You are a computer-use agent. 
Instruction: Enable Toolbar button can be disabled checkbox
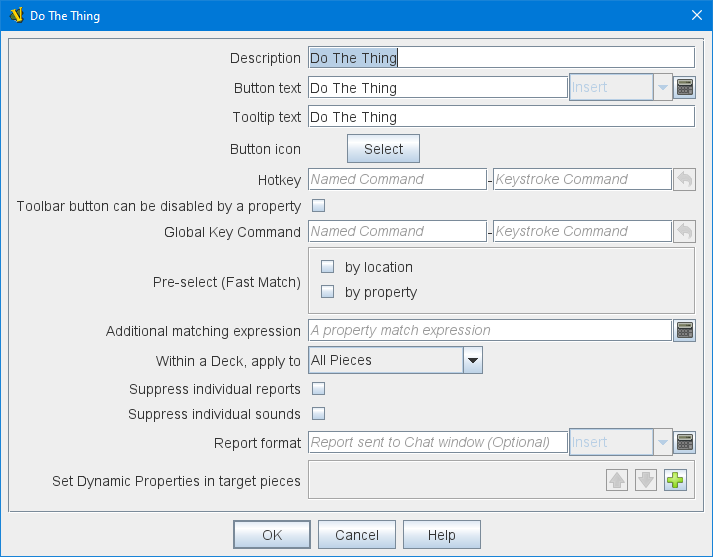(x=319, y=206)
